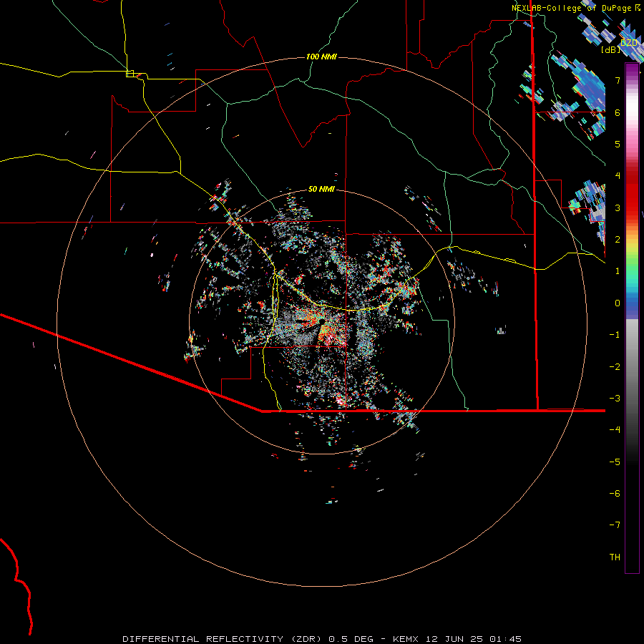Click the 0.5 DEG elevation text in caption
Screen dimensions: 644x644
(351, 639)
